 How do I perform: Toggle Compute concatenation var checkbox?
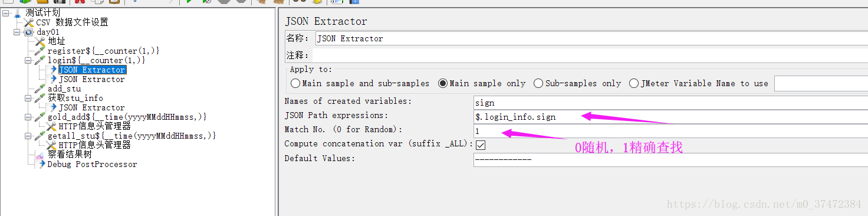481,144
